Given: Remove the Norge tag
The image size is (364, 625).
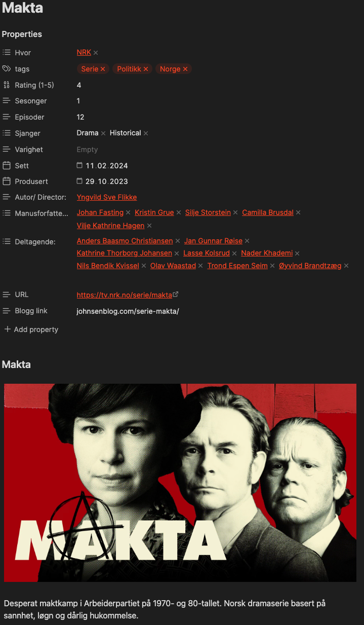Looking at the screenshot, I should pos(185,69).
